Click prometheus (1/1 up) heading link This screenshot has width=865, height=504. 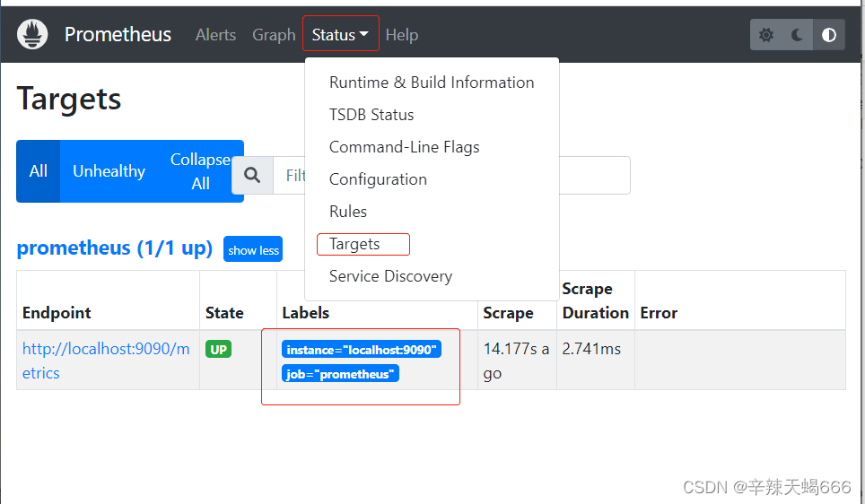coord(115,248)
